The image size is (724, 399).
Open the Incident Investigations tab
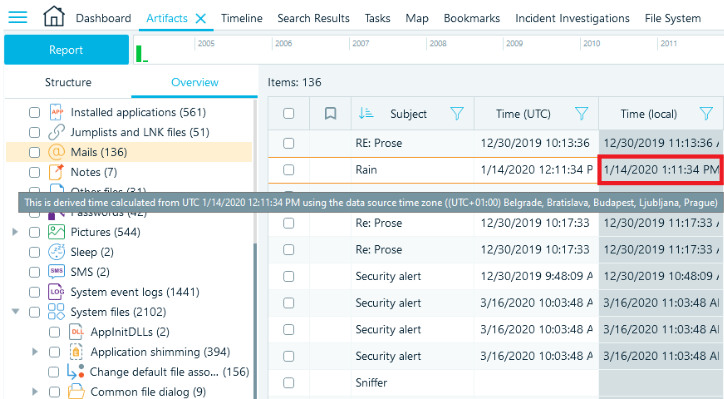click(573, 18)
